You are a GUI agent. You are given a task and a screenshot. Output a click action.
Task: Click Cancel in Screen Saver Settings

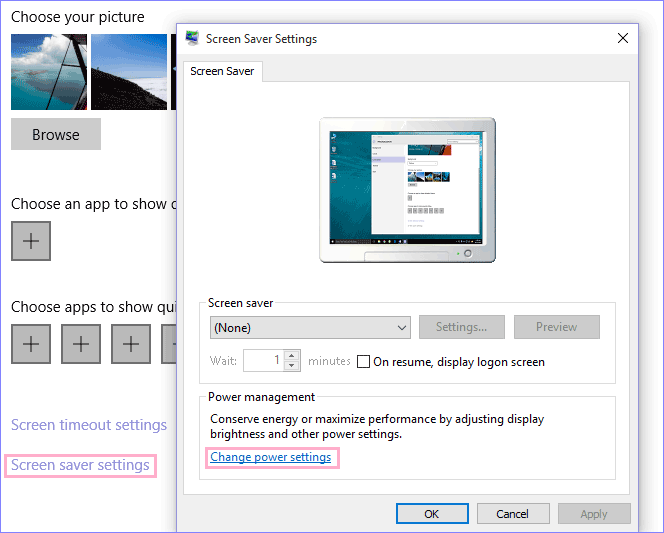click(512, 514)
